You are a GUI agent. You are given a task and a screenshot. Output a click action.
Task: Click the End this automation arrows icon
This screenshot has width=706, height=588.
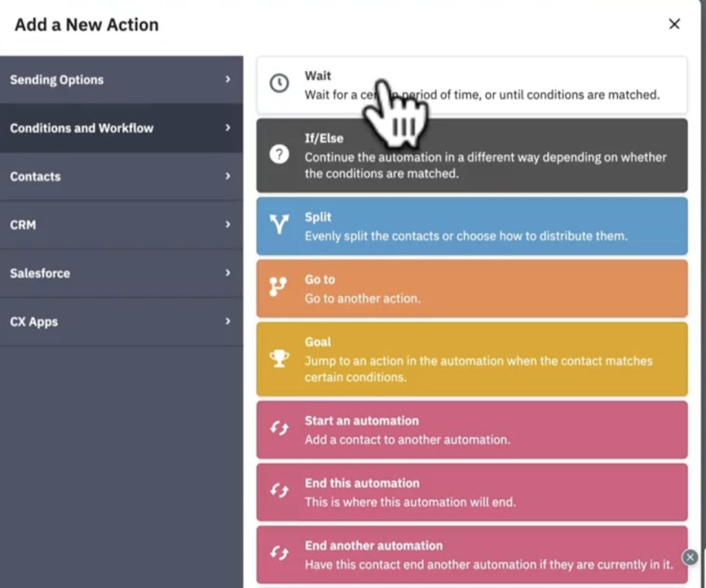click(279, 491)
